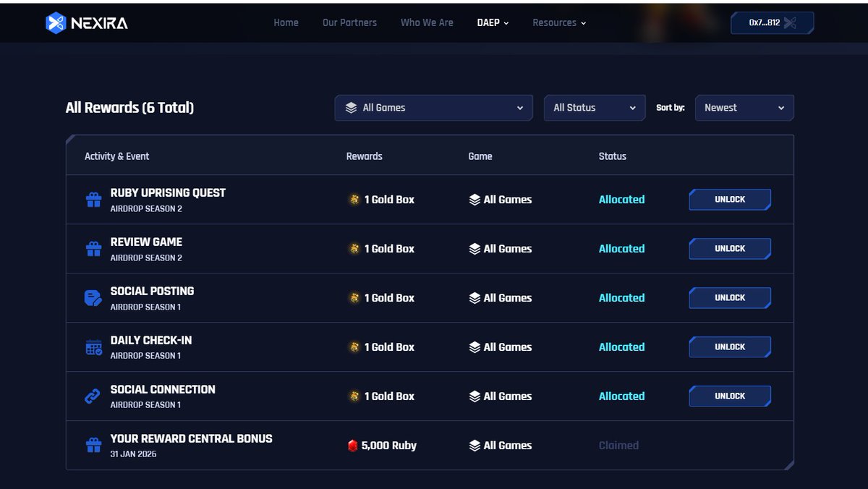Click the red ruby icon next to 5,000 Ruby
This screenshot has width=868, height=489.
353,446
